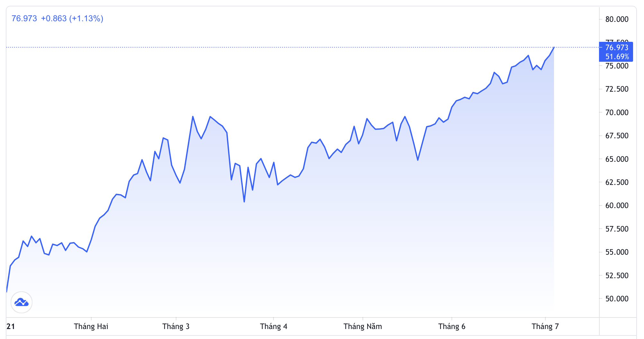The image size is (644, 339).
Task: Click the 21 year label on the time axis
Action: [11, 326]
